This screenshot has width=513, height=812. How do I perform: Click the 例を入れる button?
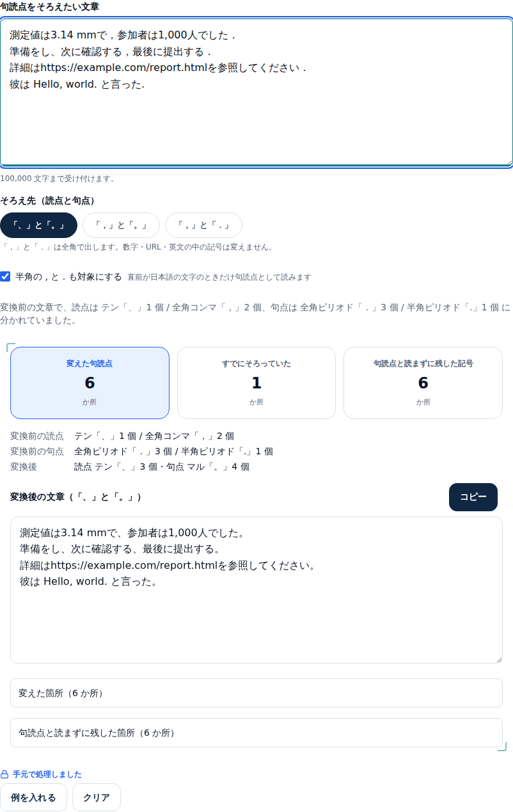click(x=33, y=797)
